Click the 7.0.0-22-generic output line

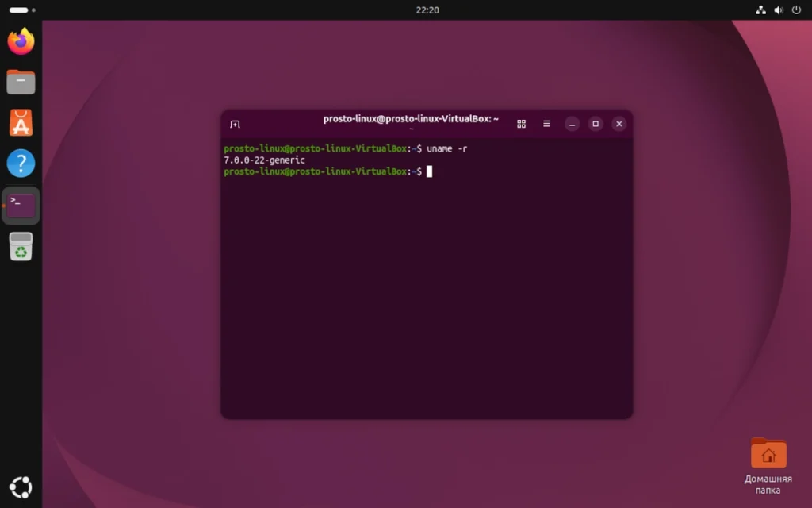(264, 160)
